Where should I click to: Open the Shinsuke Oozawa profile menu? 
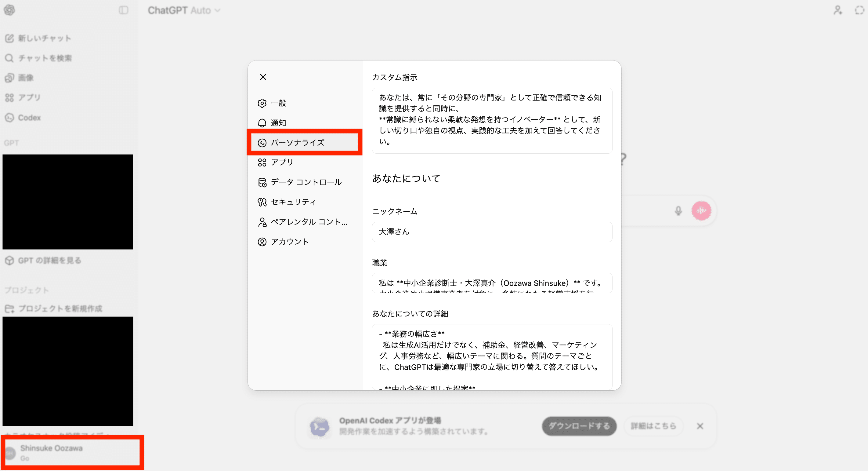tap(51, 452)
